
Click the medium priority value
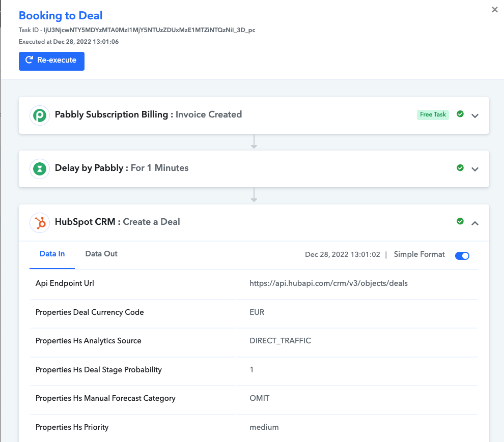(264, 427)
